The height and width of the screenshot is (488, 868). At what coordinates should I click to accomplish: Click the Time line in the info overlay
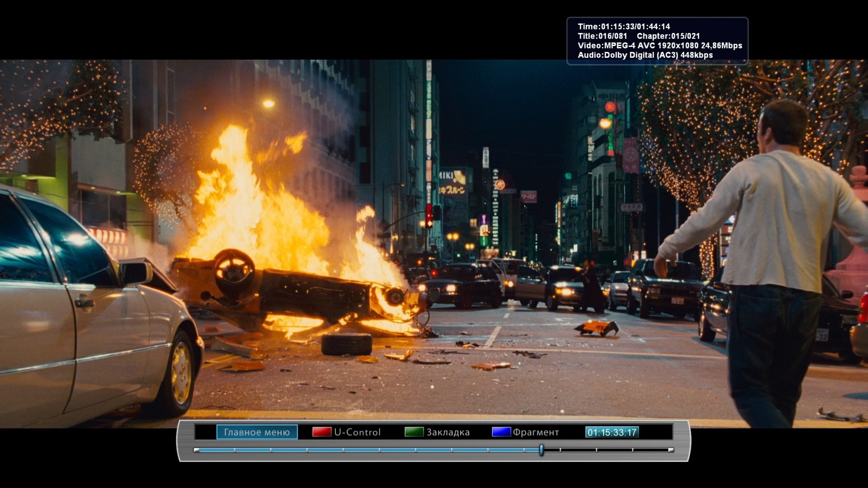pos(624,27)
